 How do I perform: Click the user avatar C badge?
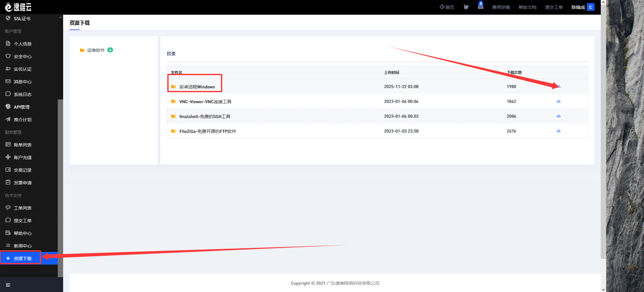591,7
